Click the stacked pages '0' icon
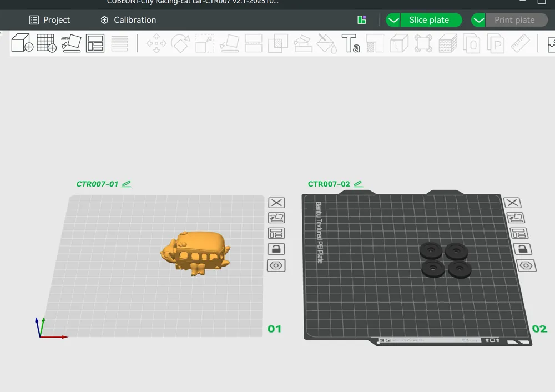The height and width of the screenshot is (392, 555). [471, 43]
